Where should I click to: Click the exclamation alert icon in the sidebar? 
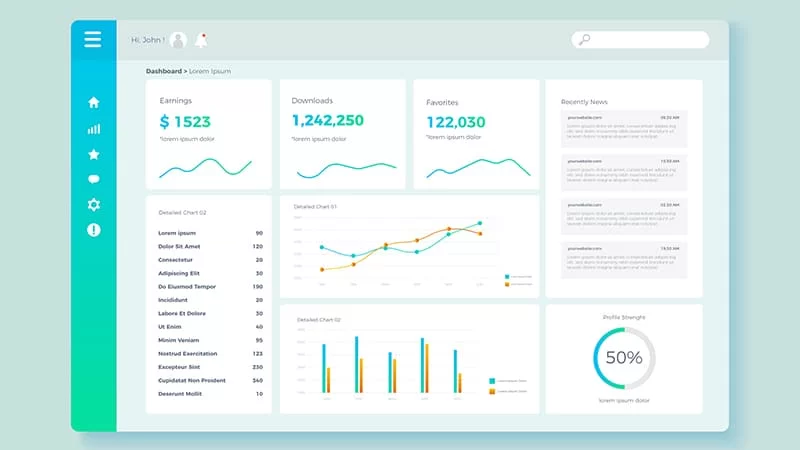[93, 230]
